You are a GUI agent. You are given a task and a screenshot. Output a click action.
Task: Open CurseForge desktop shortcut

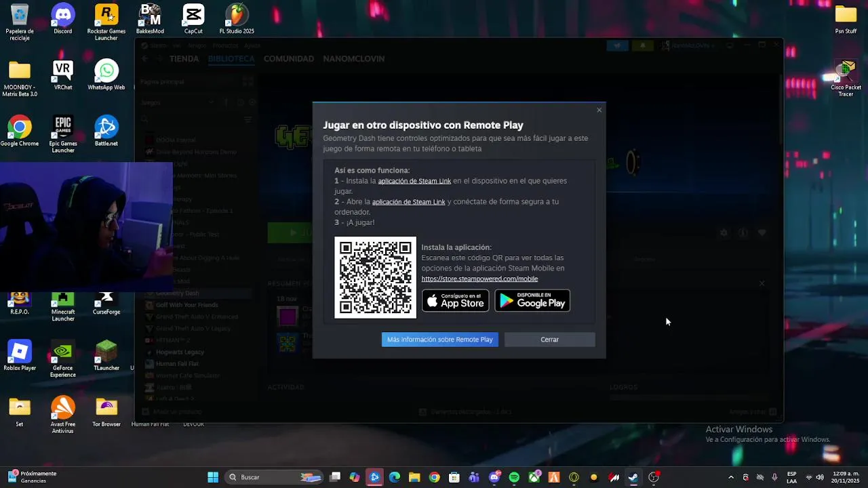point(106,304)
